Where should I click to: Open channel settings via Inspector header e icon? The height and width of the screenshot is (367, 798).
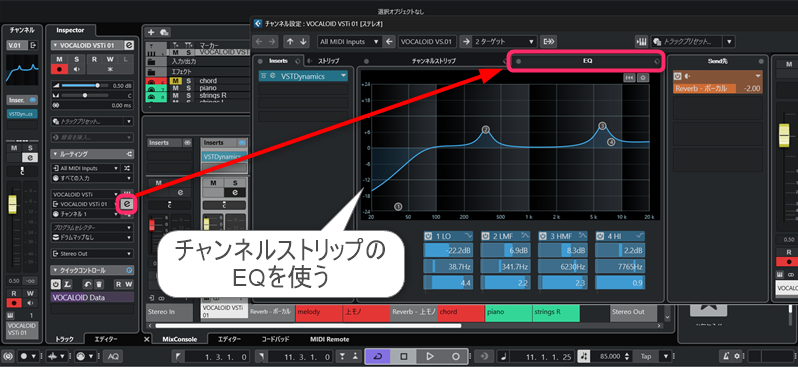click(130, 45)
